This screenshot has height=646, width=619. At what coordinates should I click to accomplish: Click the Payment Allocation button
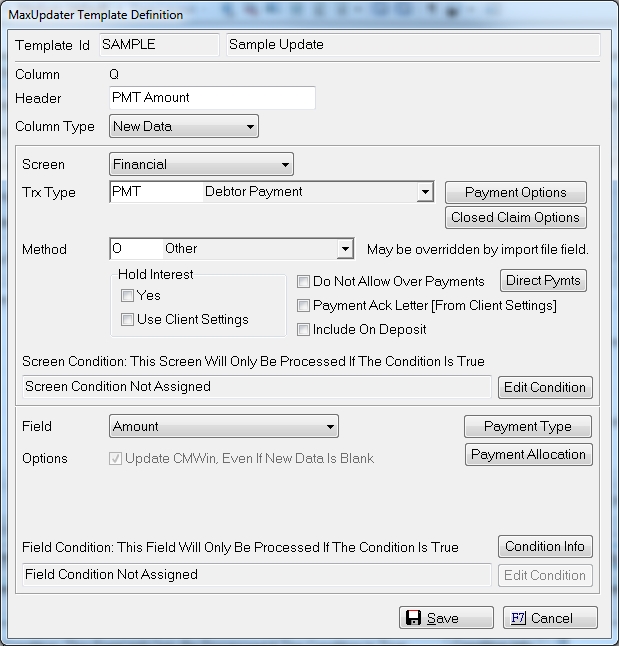(527, 455)
